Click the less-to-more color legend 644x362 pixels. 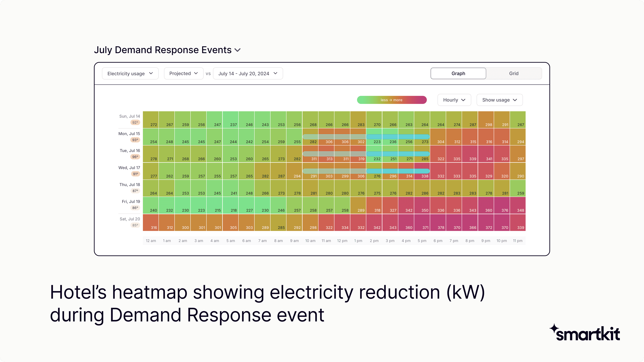click(x=391, y=100)
